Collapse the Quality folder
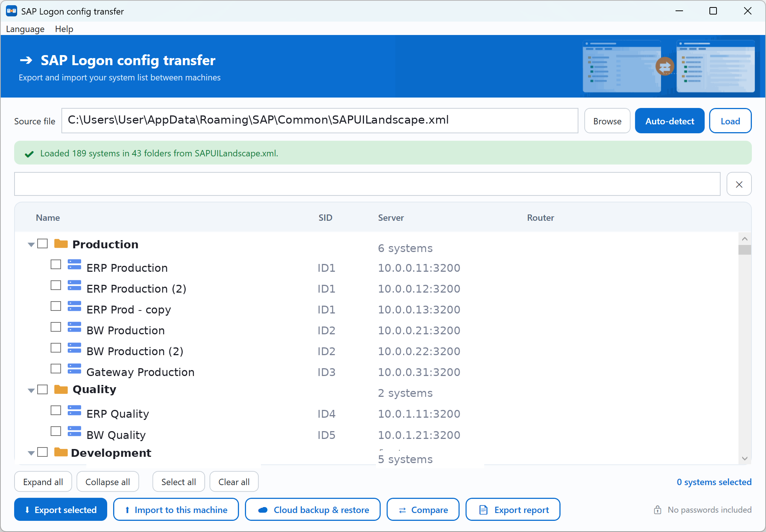Image resolution: width=766 pixels, height=532 pixels. 31,390
